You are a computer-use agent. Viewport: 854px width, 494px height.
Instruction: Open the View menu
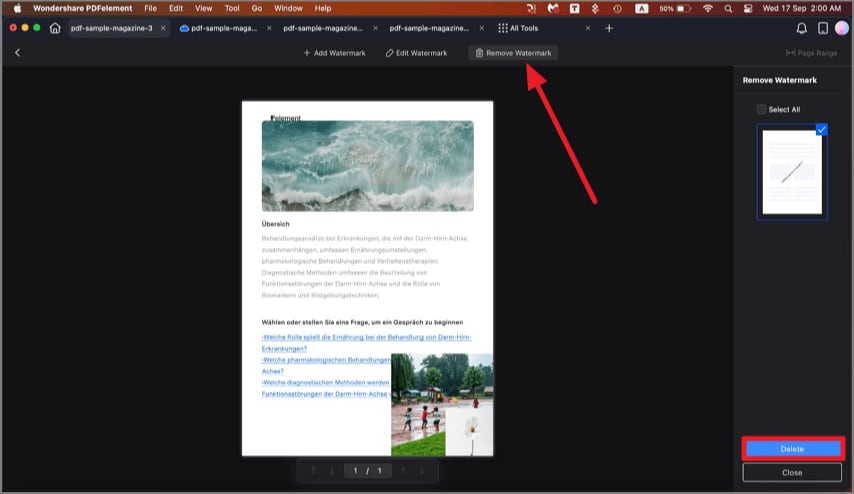pos(204,8)
